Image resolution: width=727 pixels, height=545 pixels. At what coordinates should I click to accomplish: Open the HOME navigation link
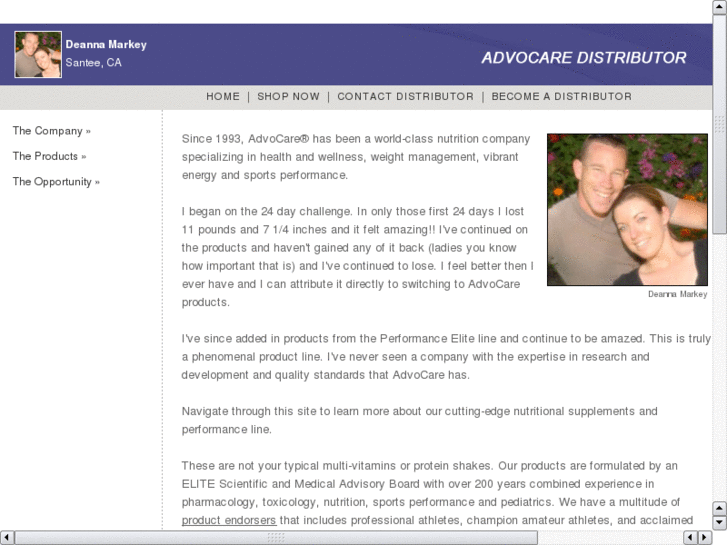pos(223,96)
